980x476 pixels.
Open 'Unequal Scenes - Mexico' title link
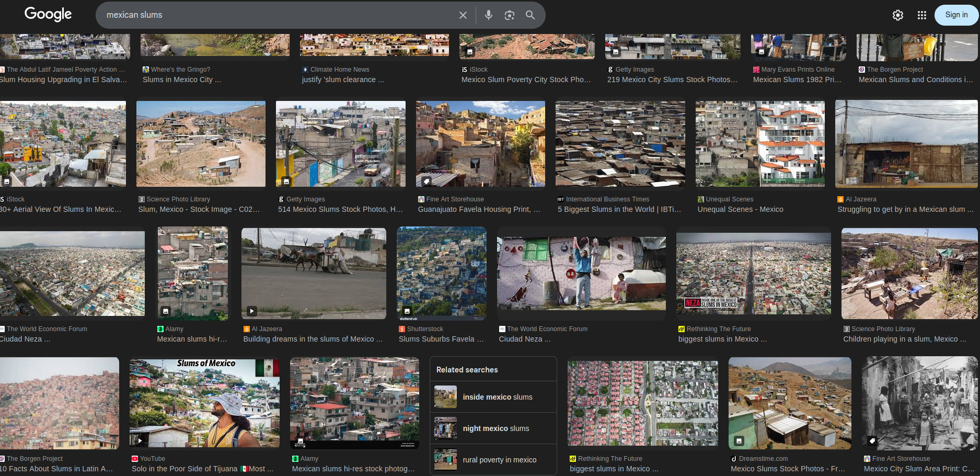pyautogui.click(x=740, y=209)
